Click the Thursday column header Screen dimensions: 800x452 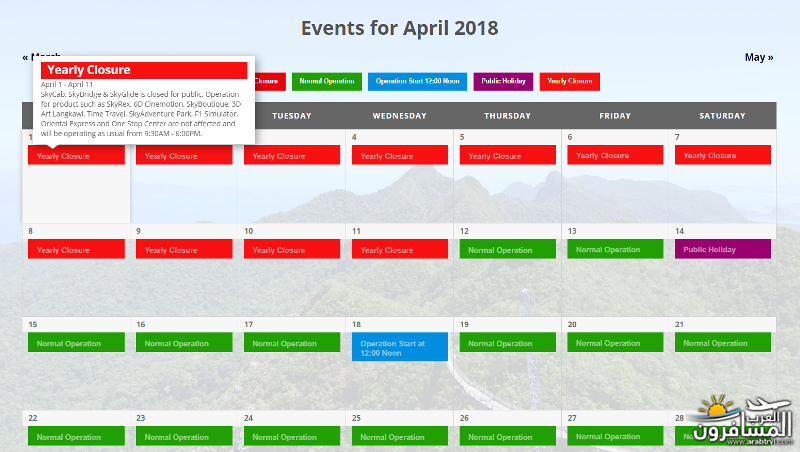click(x=507, y=116)
